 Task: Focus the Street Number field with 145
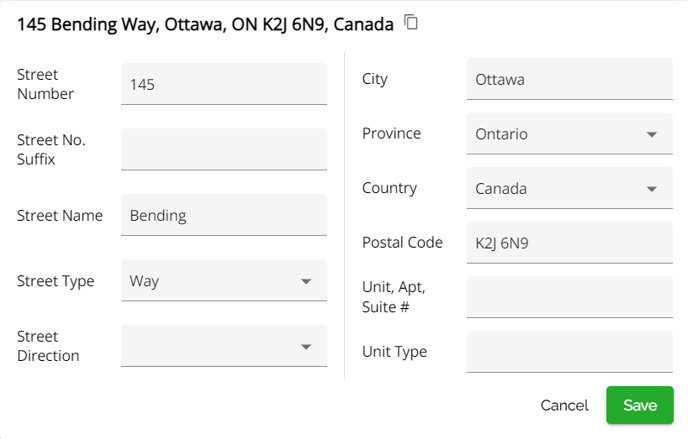pyautogui.click(x=224, y=84)
